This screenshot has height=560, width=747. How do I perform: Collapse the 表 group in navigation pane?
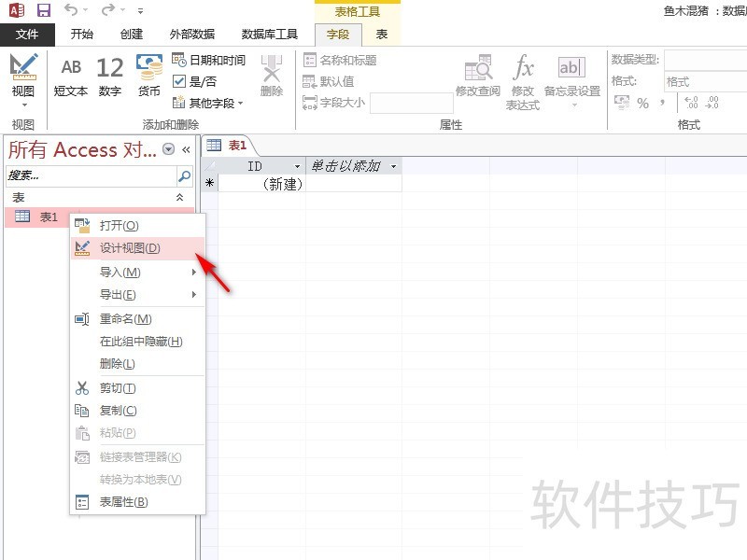click(179, 197)
